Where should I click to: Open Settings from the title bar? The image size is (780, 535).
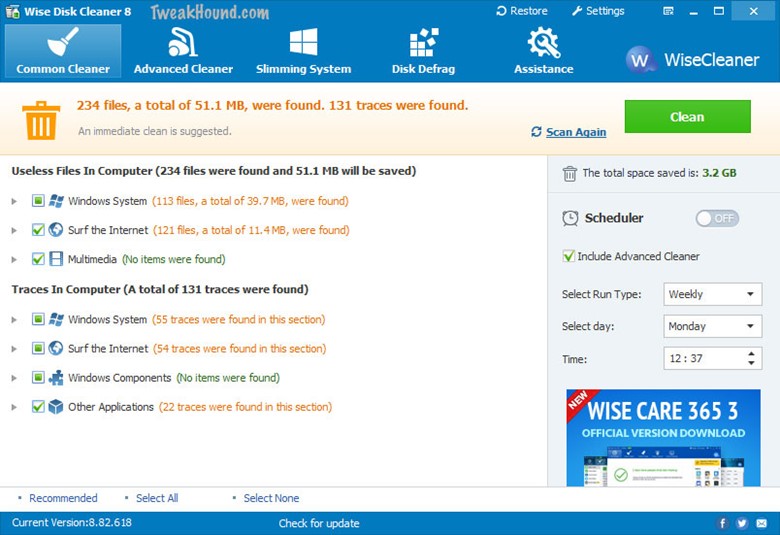pyautogui.click(x=598, y=11)
